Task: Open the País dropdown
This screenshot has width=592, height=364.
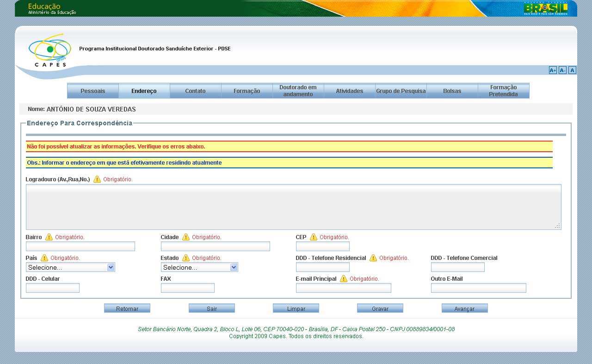Action: 70,267
